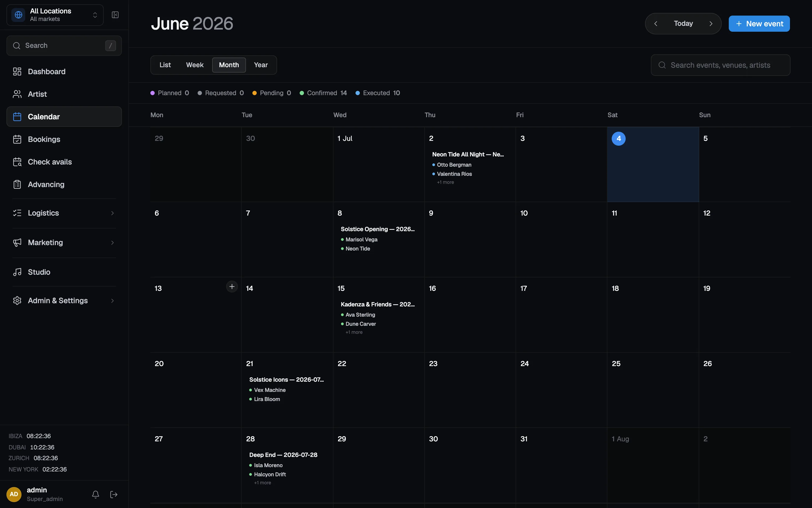Click Isla Moreno entry

(266, 465)
